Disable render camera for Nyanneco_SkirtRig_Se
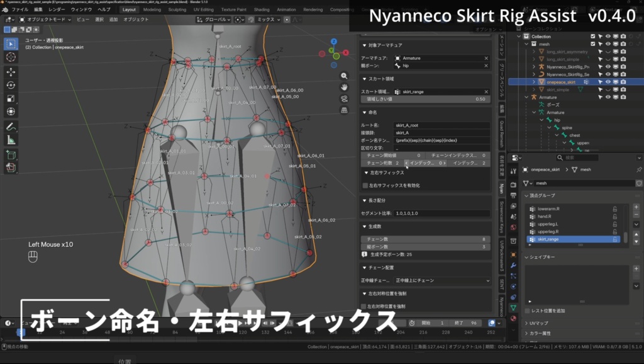This screenshot has width=644, height=364. pyautogui.click(x=623, y=74)
